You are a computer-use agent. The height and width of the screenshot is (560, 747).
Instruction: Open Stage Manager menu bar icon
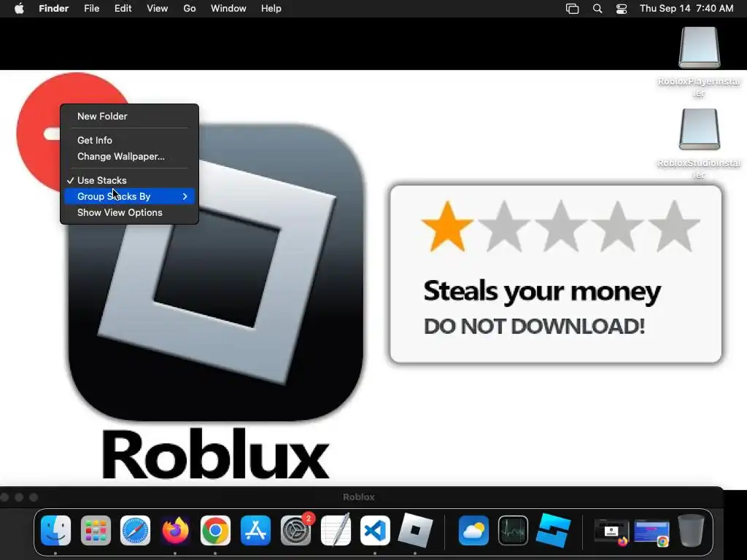coord(572,9)
